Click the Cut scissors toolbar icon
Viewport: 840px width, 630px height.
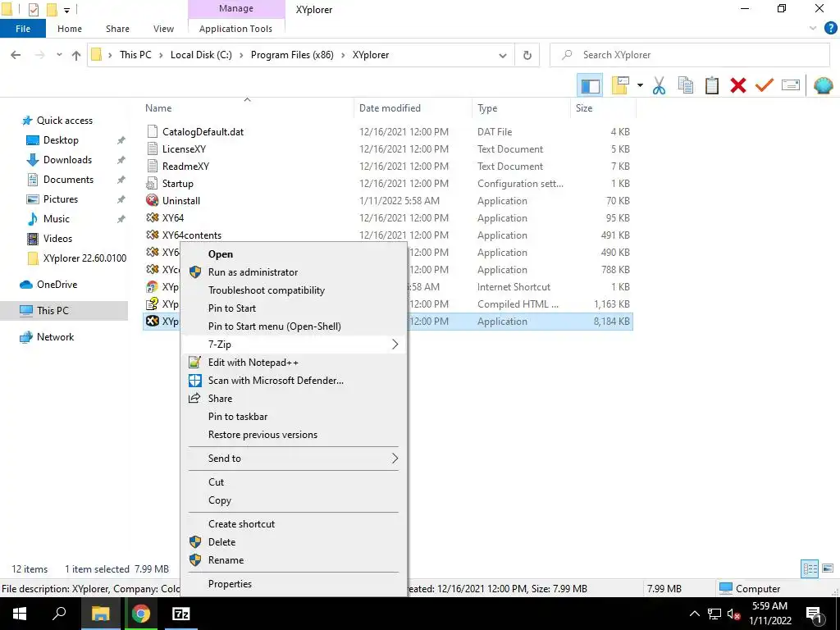coord(659,85)
